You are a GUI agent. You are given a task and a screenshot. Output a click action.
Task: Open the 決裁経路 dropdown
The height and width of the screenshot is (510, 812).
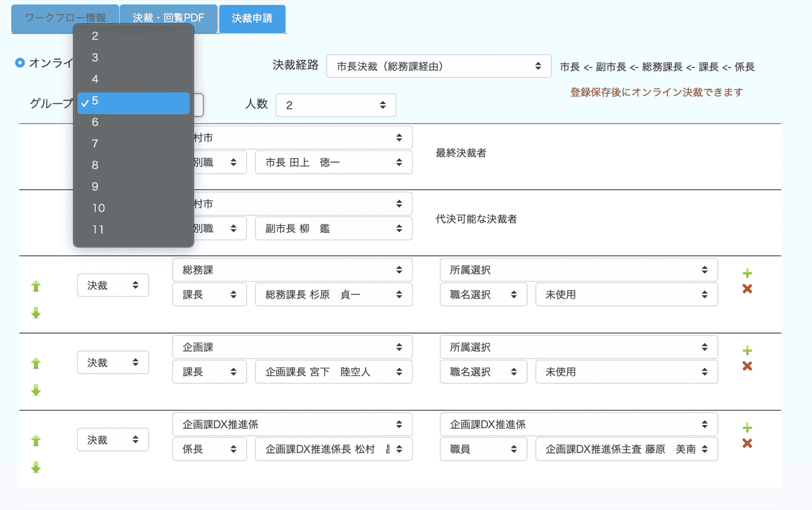click(438, 66)
